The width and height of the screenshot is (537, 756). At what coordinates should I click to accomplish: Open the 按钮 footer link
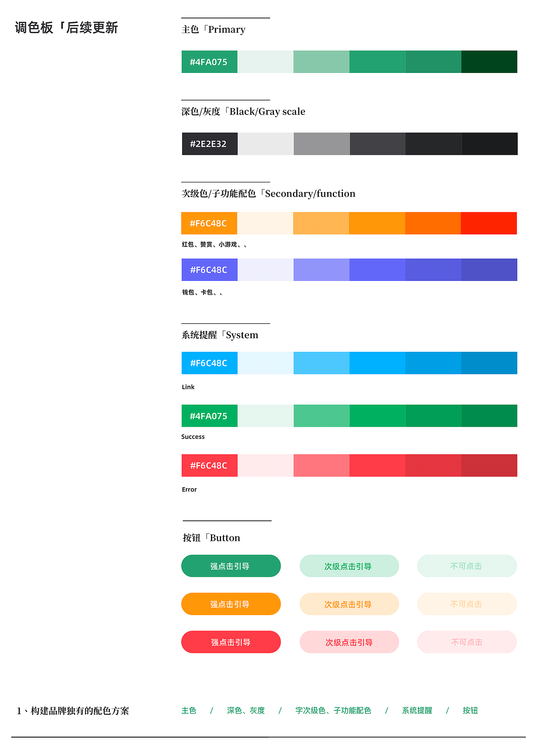click(470, 710)
